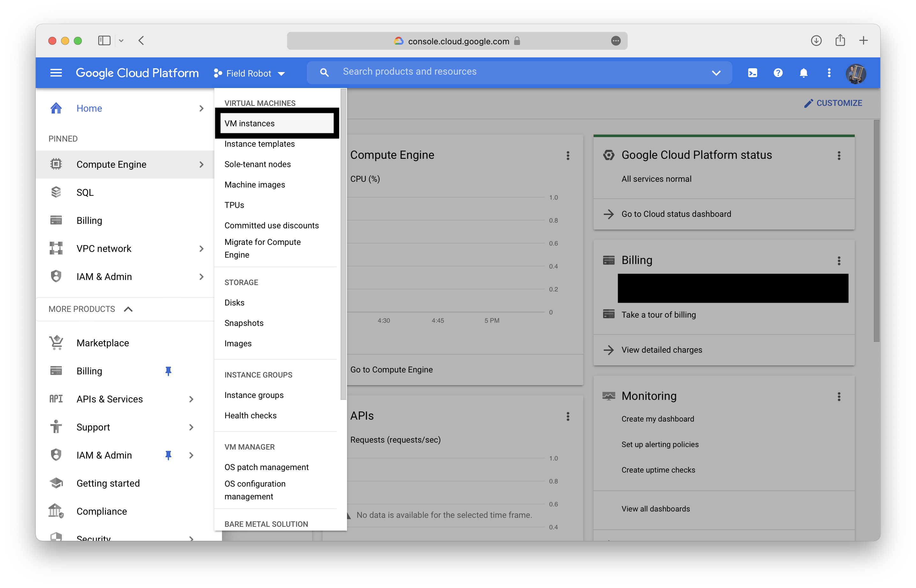
Task: Select TPUs menu item
Action: (x=234, y=205)
